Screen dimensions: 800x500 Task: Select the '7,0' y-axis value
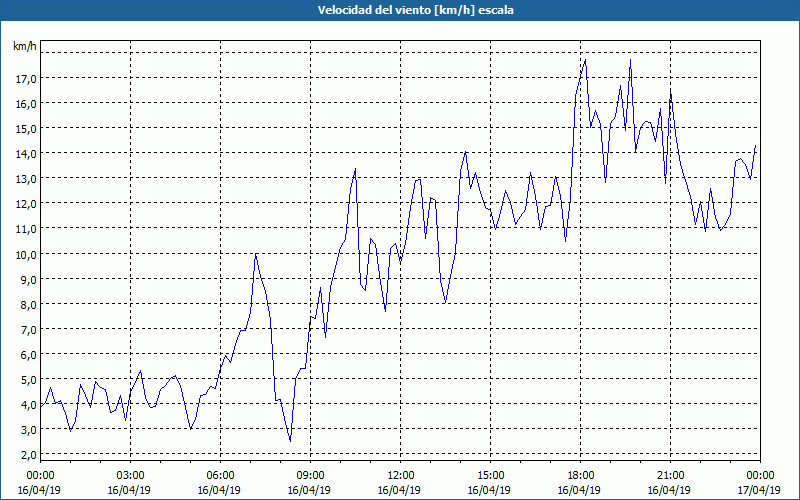point(29,329)
